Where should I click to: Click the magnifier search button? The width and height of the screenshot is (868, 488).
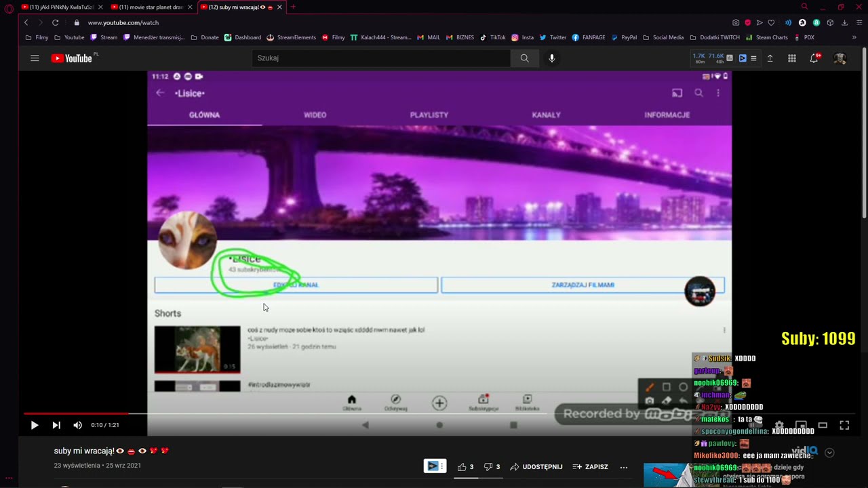point(524,58)
